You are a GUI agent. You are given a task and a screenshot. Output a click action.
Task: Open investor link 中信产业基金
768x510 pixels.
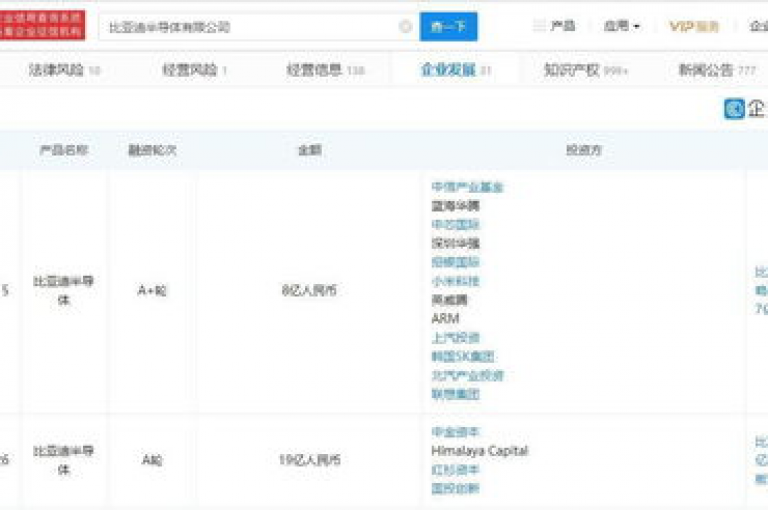pyautogui.click(x=467, y=187)
